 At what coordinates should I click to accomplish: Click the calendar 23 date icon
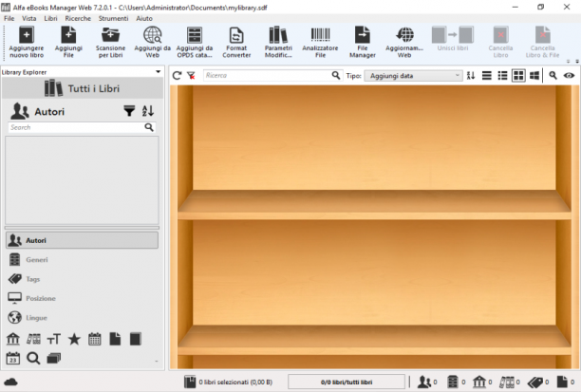point(13,358)
